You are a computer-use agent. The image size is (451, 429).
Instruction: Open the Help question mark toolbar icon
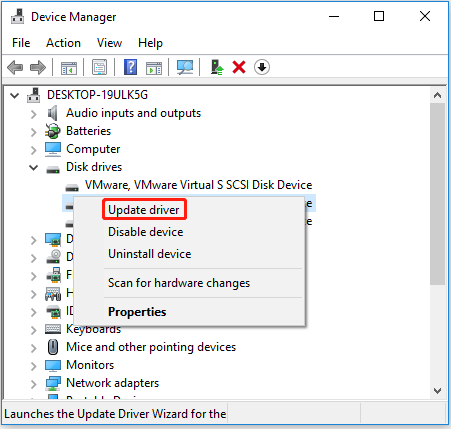130,67
